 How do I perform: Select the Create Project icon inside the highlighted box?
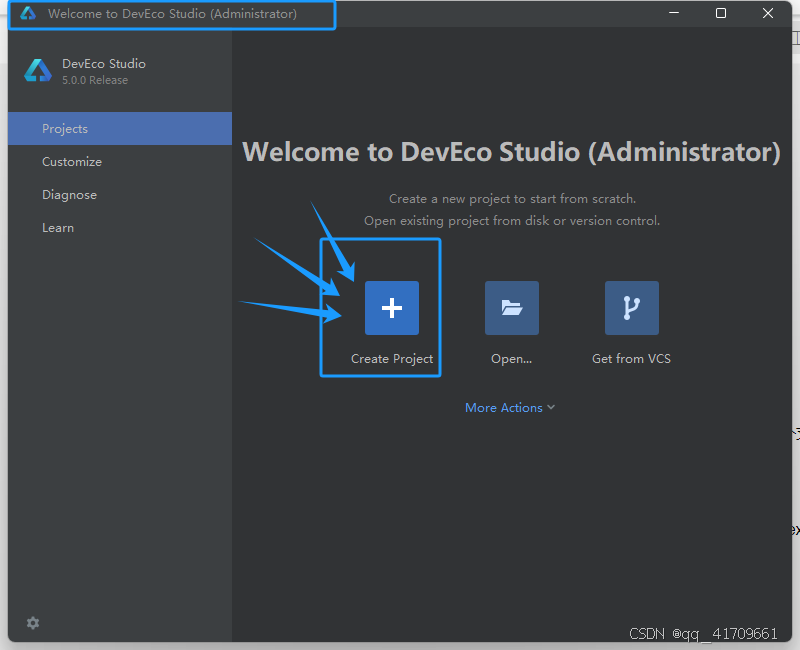tap(391, 308)
